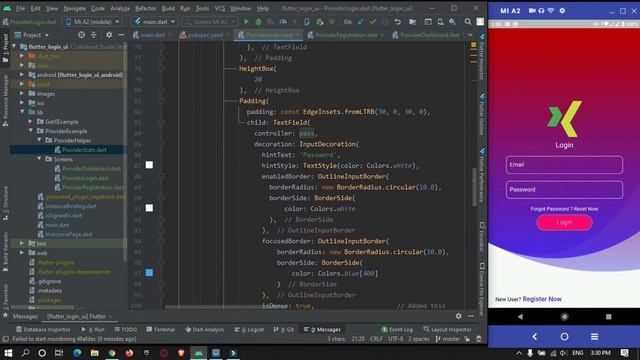Collapse the Screens folder
Viewport: 640px width, 360px height.
point(39,159)
